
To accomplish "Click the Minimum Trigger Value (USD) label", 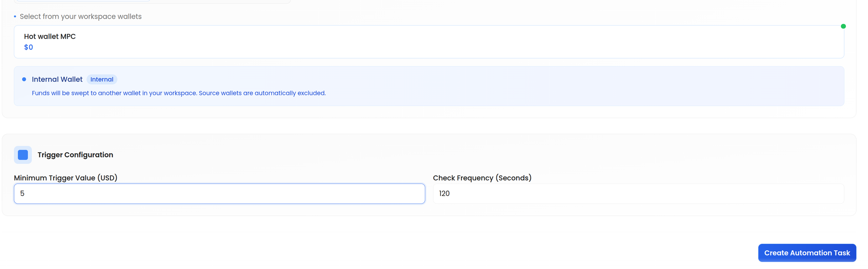I will point(66,178).
